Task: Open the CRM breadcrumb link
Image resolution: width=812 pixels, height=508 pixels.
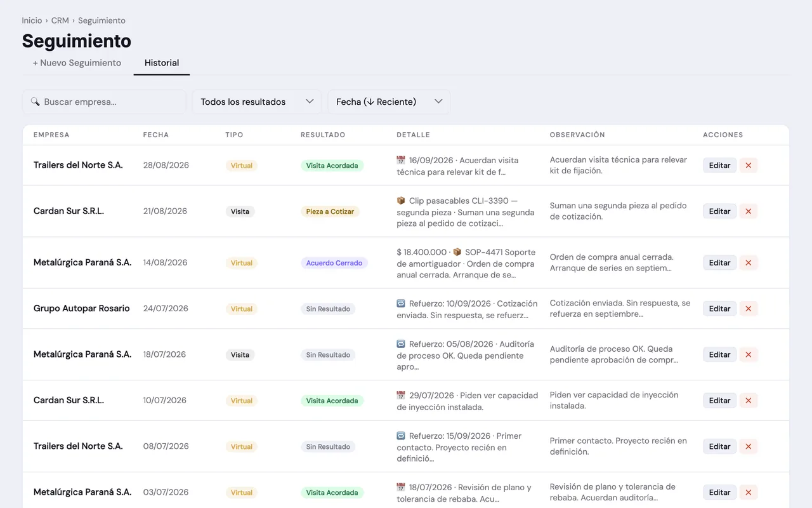Action: [60, 20]
